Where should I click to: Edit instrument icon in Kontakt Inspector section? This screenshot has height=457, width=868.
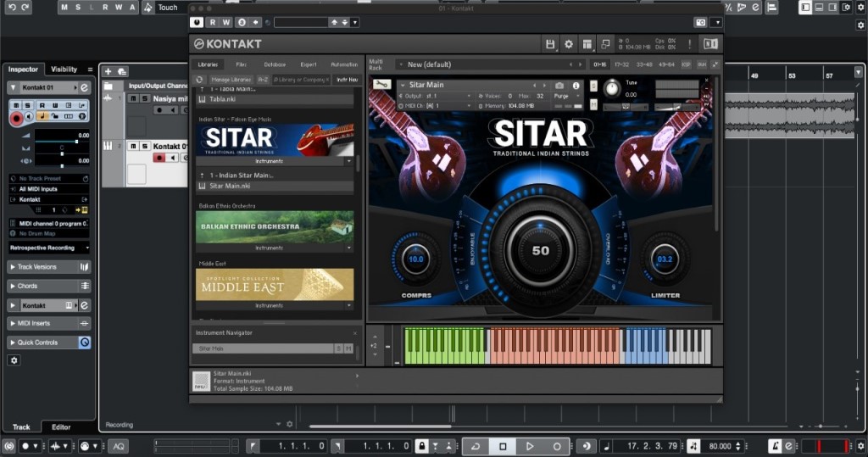coord(84,305)
